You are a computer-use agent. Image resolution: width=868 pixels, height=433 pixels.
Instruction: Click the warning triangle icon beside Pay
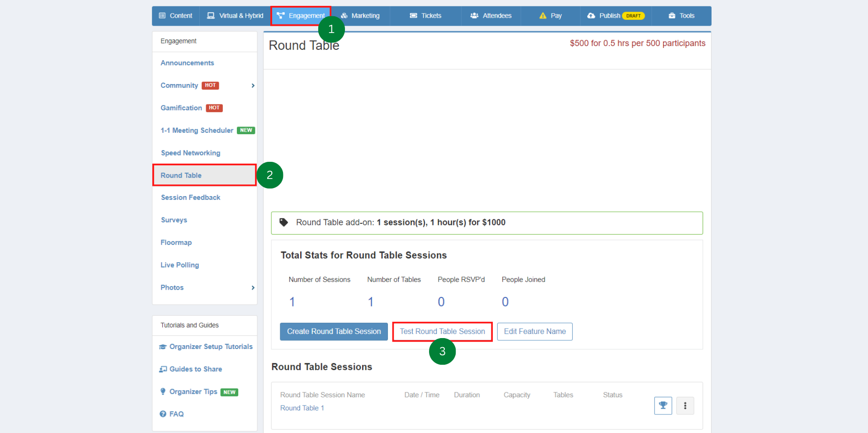point(543,15)
